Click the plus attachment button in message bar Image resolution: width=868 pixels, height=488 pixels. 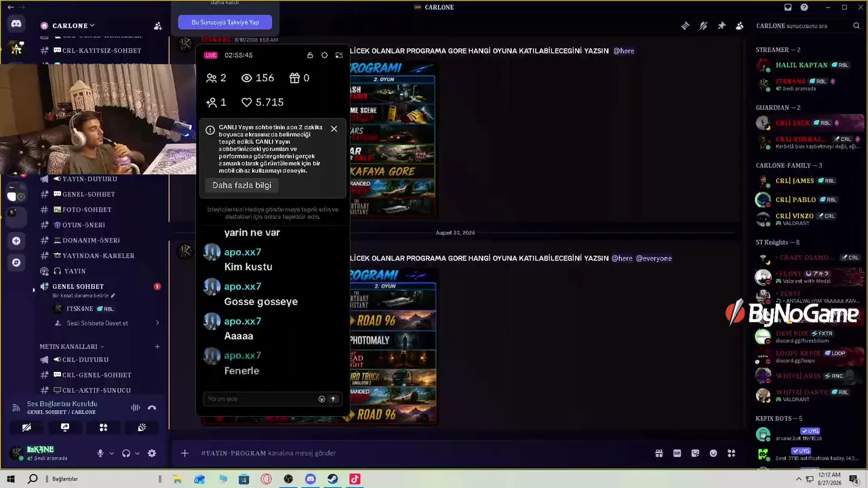tap(184, 453)
